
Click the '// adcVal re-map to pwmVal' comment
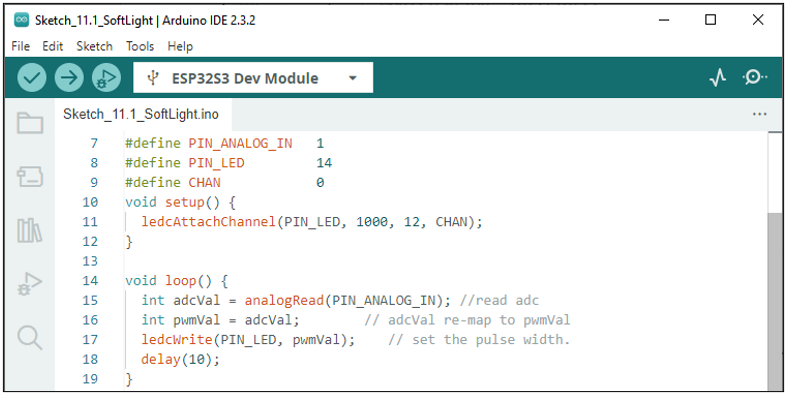point(467,320)
